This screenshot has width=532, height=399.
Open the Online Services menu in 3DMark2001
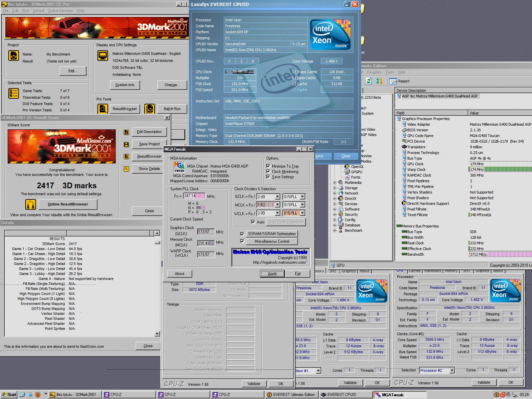point(61,11)
